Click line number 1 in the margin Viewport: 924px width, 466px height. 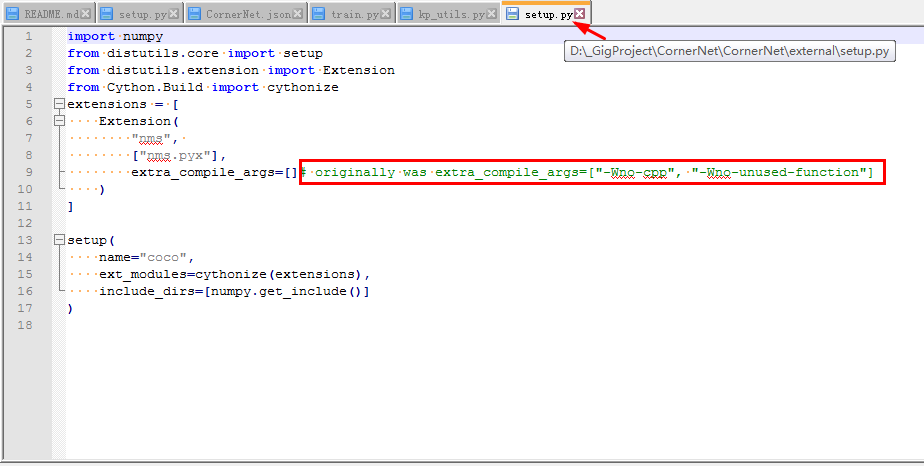tap(29, 37)
